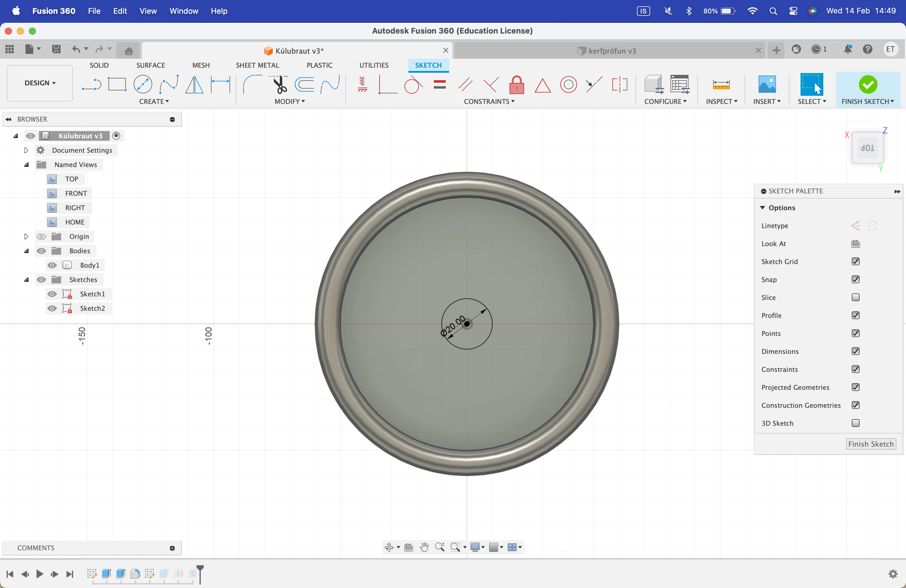This screenshot has width=906, height=588.
Task: Select the Mirror sketch tool
Action: click(x=194, y=84)
